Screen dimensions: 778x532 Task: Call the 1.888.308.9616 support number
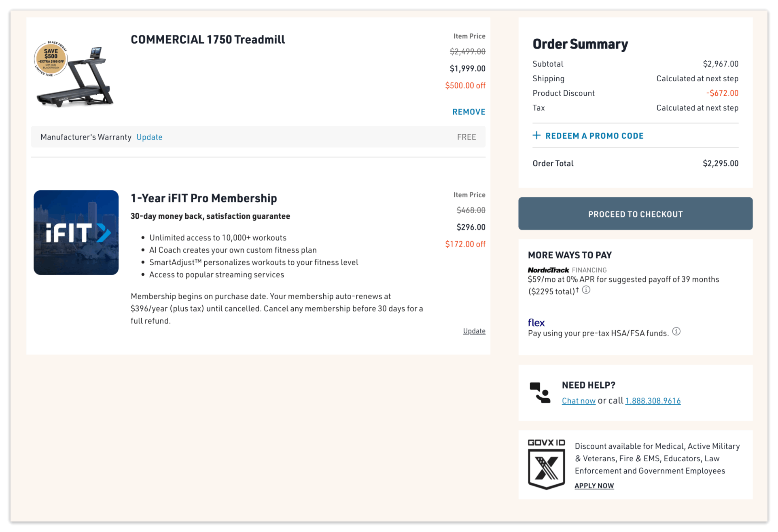pyautogui.click(x=653, y=400)
